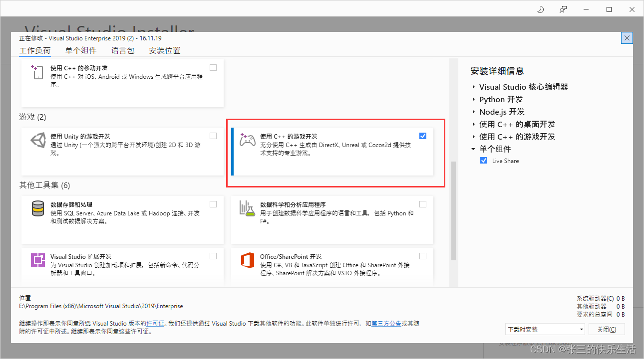Expand 使用 C++ 的桌面开发 details
The image size is (644, 359).
[x=473, y=124]
